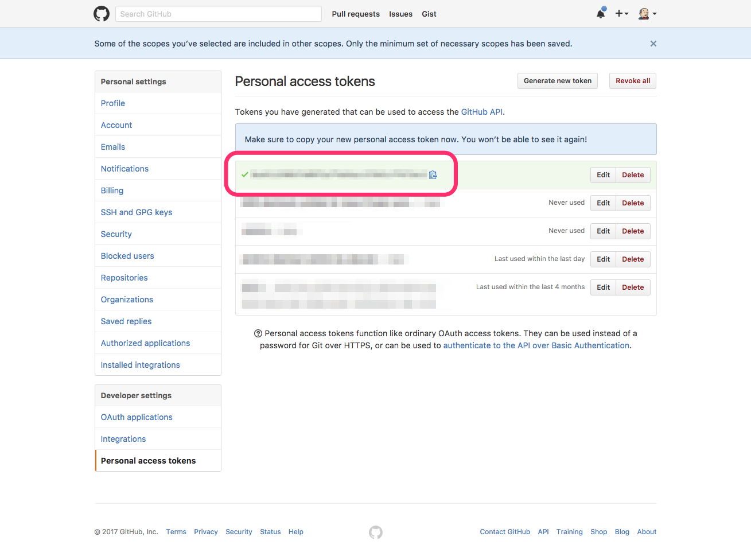Edit the newly generated token
Viewport: 751px width, 560px height.
603,175
